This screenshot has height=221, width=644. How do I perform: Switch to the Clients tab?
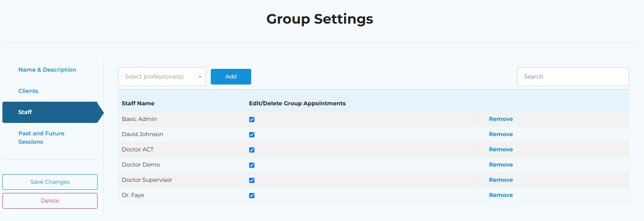[28, 91]
